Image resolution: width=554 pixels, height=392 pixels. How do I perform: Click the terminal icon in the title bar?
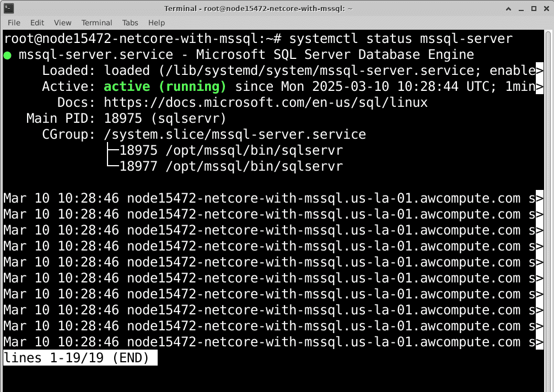9,8
